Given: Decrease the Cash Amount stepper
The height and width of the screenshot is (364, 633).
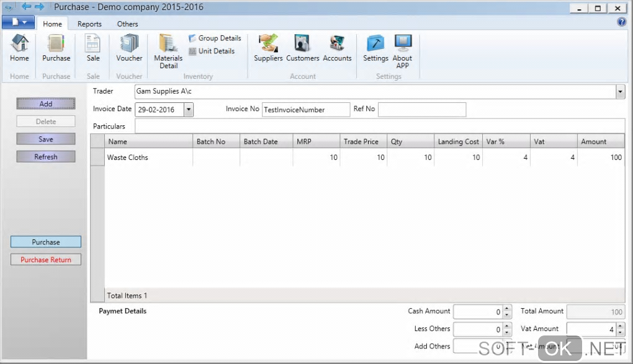Looking at the screenshot, I should point(507,315).
